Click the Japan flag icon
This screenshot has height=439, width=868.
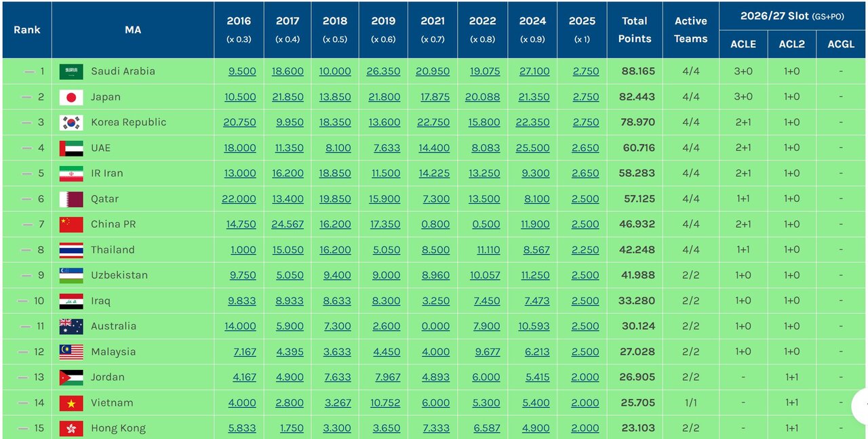click(x=71, y=98)
